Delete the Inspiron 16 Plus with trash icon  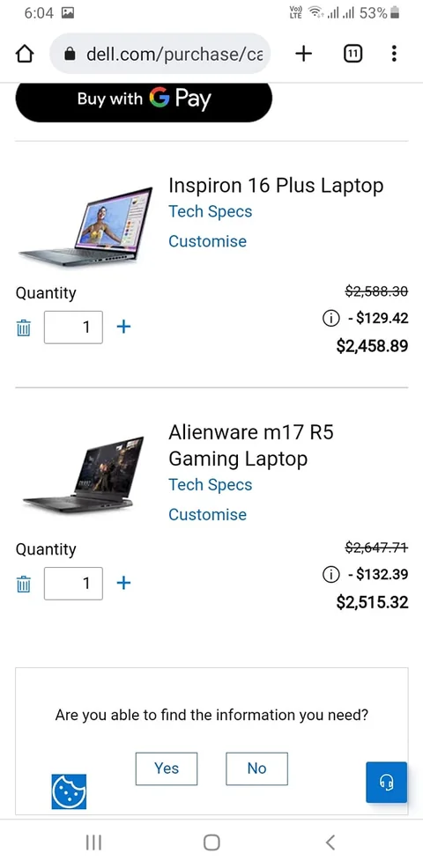coord(23,327)
